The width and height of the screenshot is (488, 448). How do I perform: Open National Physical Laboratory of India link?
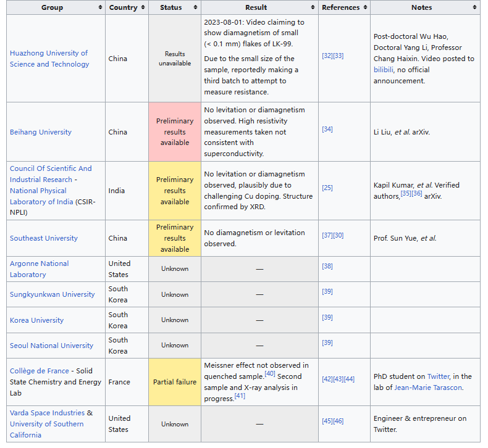(41, 196)
